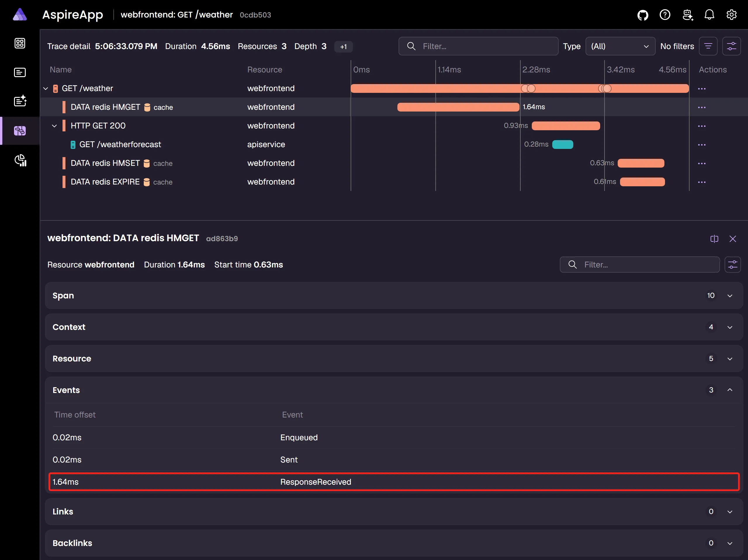Click the Name column header

[60, 69]
